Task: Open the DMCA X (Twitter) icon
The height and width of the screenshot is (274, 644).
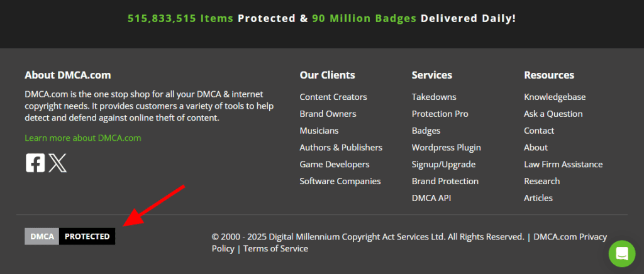Action: pos(57,163)
